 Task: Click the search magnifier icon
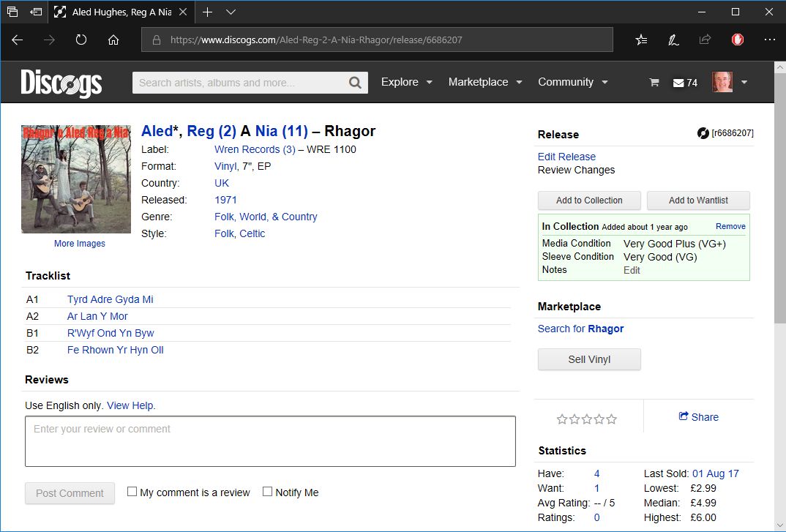click(354, 82)
